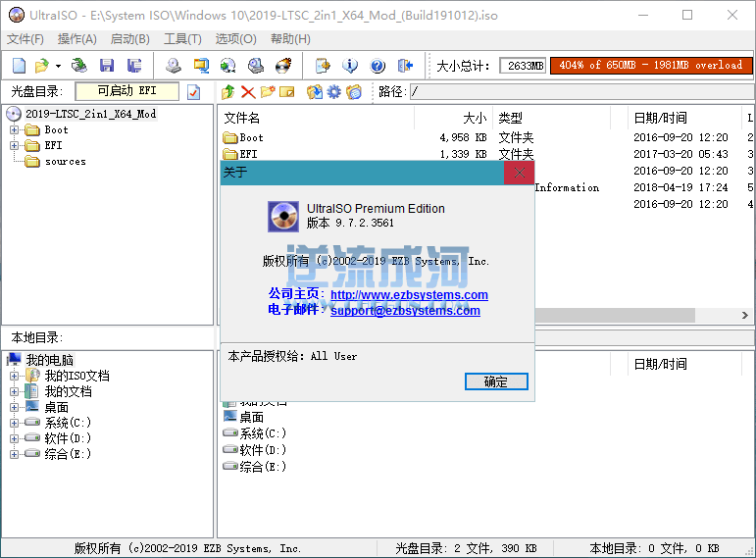Select the 2019-LTSC_2in1_X64_Mod root node
Viewport: 756px width, 558px height.
point(90,114)
